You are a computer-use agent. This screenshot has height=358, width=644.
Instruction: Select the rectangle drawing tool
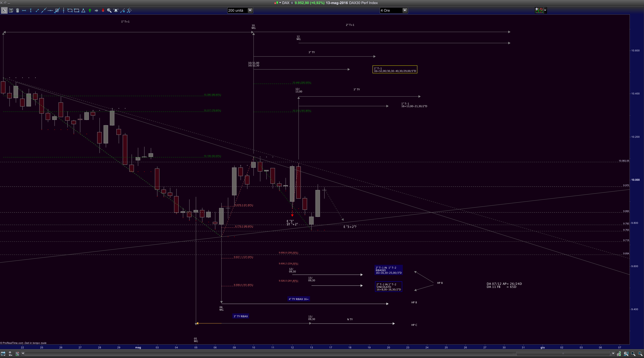tap(77, 11)
